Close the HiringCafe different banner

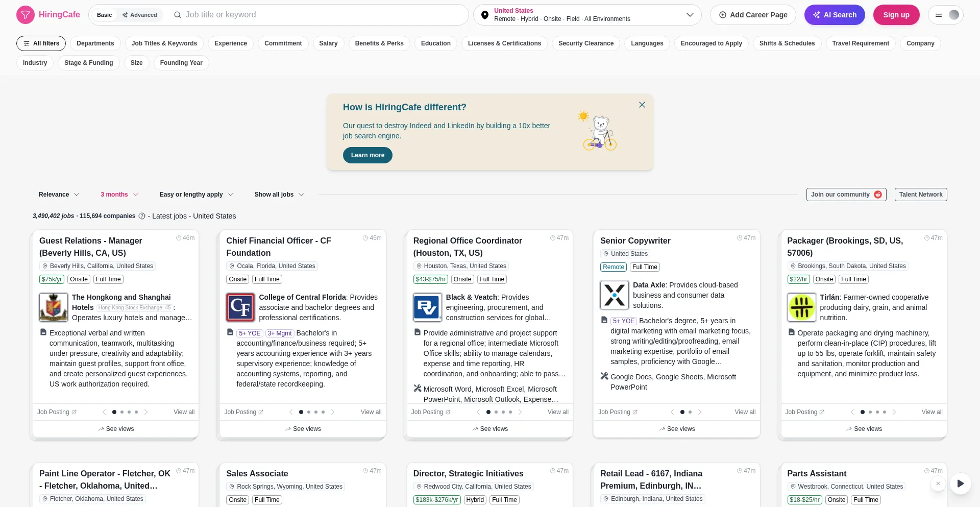point(642,105)
